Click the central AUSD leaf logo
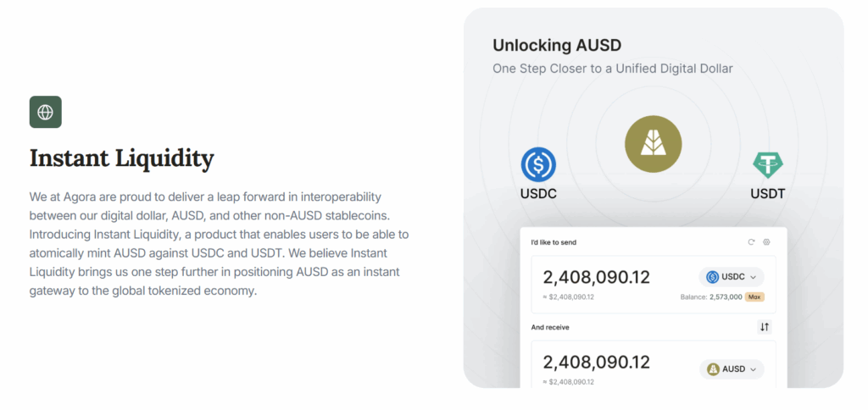 (652, 141)
